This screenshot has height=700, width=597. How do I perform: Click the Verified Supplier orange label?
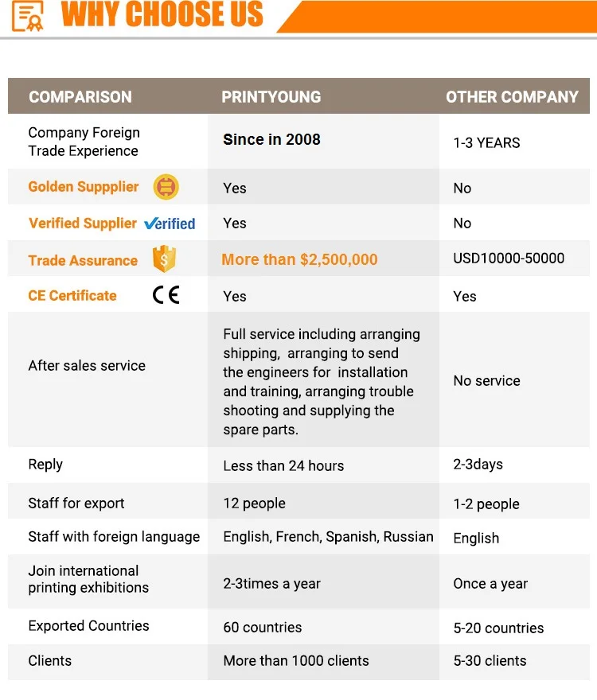click(83, 224)
